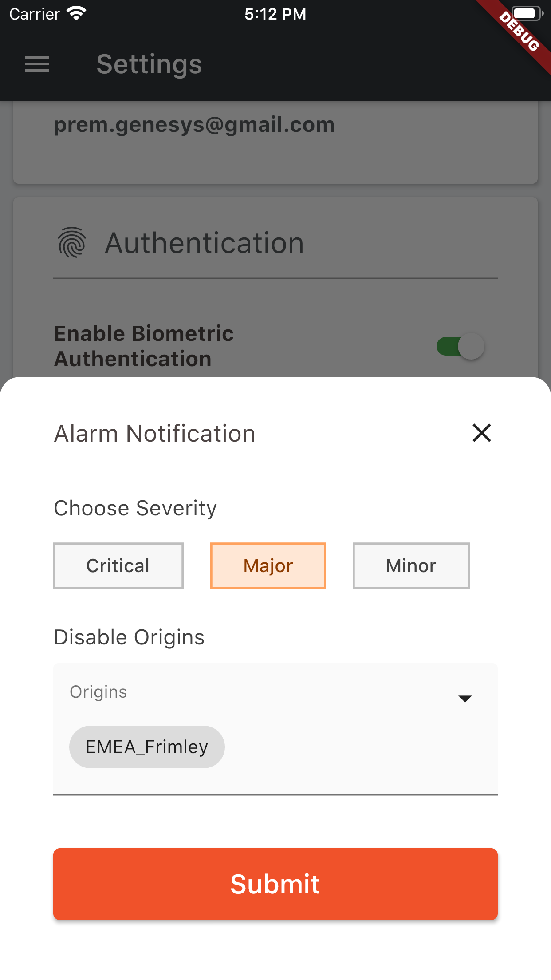Deselect the Major severity option
551x980 pixels.
[x=268, y=566]
